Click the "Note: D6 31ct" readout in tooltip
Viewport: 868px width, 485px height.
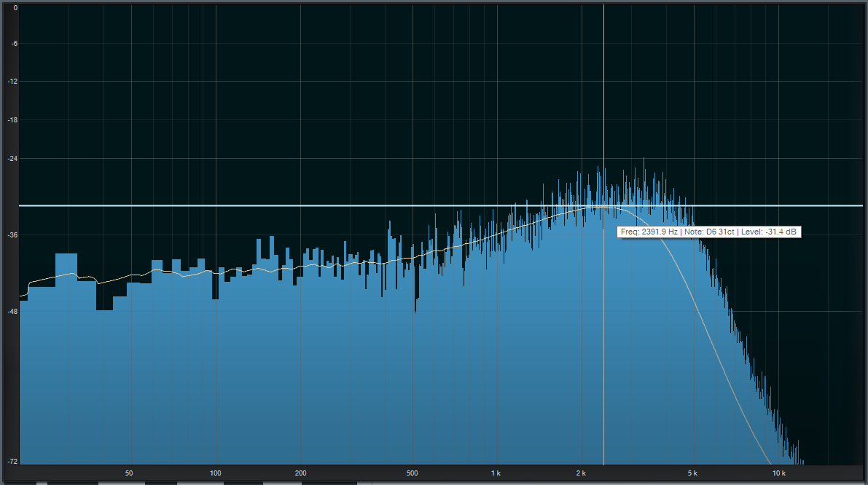pos(709,232)
